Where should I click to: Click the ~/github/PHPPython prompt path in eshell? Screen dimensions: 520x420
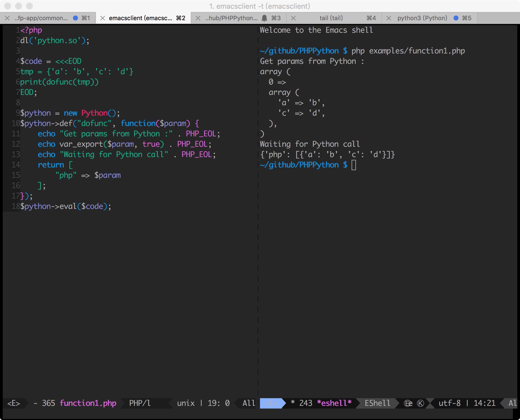click(x=298, y=165)
